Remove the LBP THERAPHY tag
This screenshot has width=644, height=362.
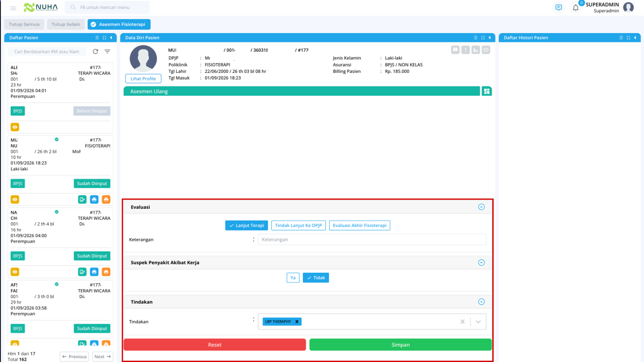pos(297,322)
